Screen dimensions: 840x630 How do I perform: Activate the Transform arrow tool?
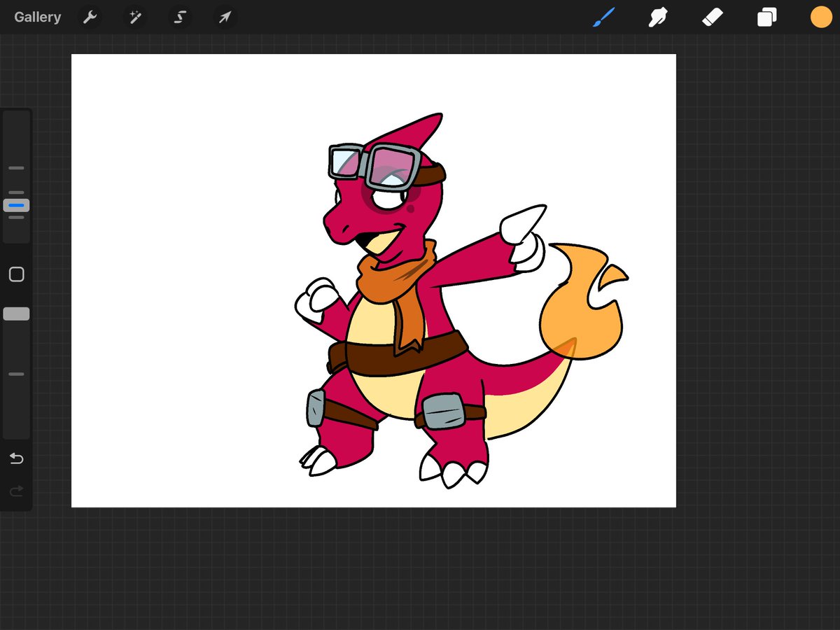click(x=225, y=17)
